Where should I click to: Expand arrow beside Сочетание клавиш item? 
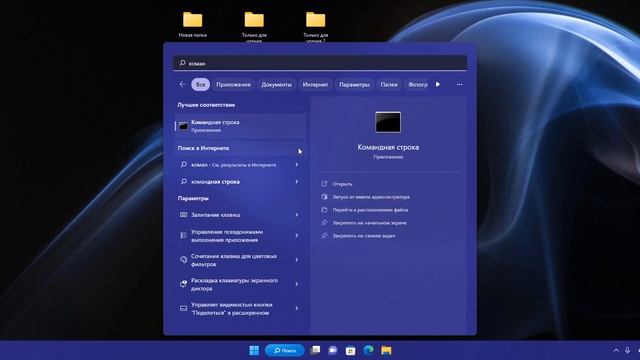[297, 260]
